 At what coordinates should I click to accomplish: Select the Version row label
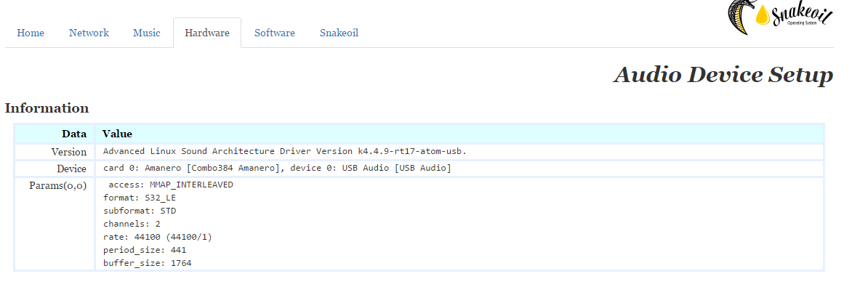tap(68, 152)
